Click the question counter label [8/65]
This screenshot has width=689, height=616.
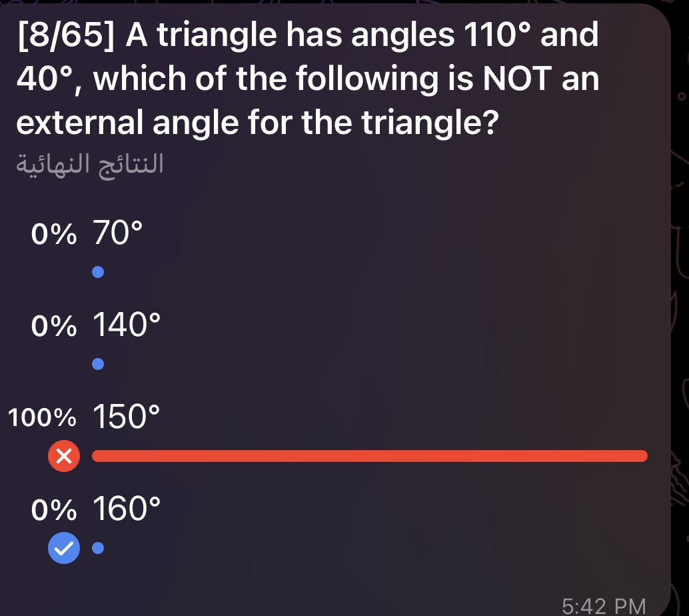pos(63,33)
